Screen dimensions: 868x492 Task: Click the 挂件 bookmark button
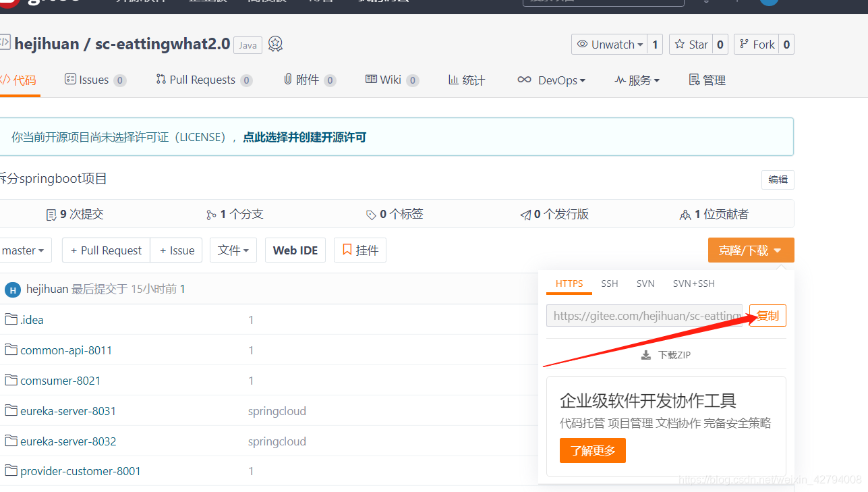[360, 250]
